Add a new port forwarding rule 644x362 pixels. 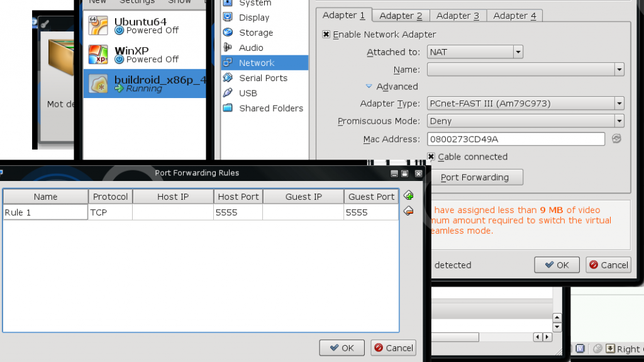click(x=408, y=195)
